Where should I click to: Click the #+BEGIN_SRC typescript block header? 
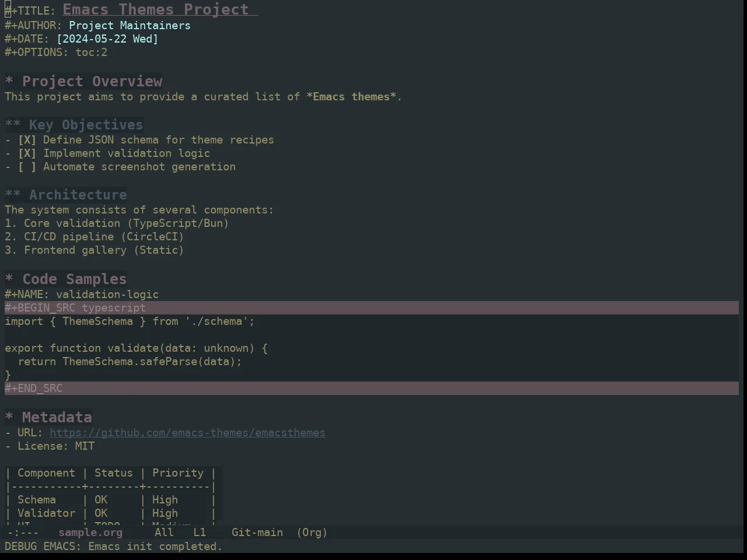(372, 308)
